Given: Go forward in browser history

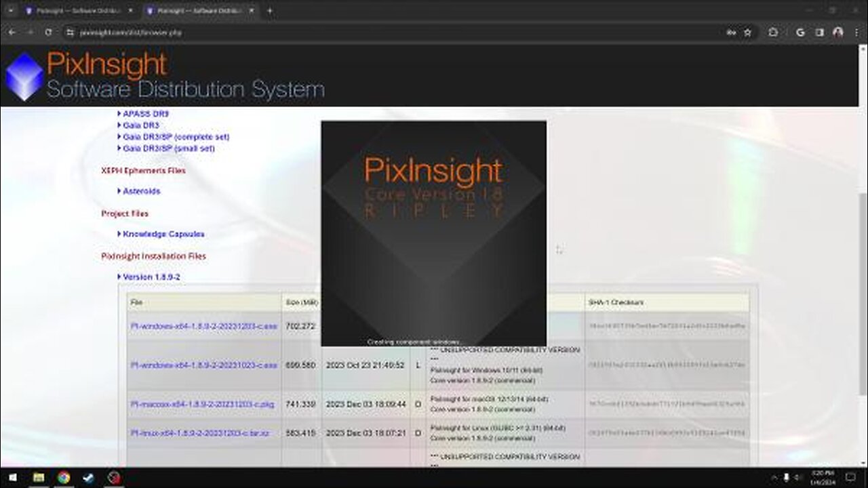Looking at the screenshot, I should [30, 32].
